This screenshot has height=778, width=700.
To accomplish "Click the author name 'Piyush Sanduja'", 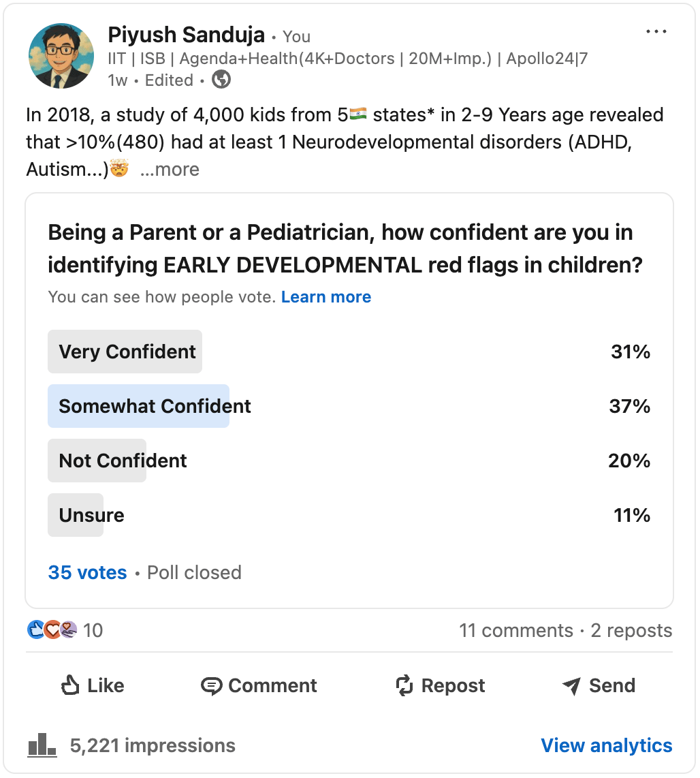I will (186, 34).
